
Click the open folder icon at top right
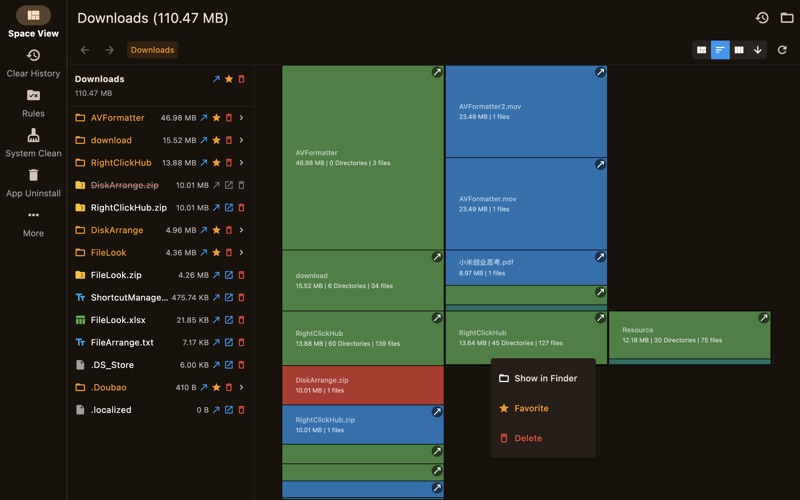point(787,18)
